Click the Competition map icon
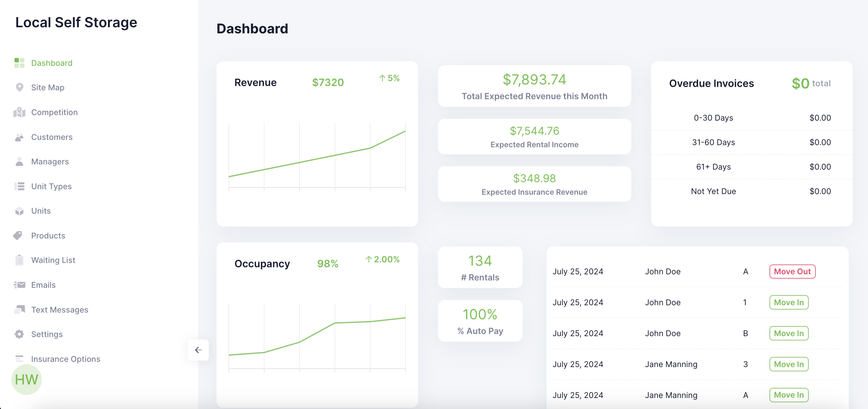This screenshot has height=409, width=868. pyautogui.click(x=19, y=112)
